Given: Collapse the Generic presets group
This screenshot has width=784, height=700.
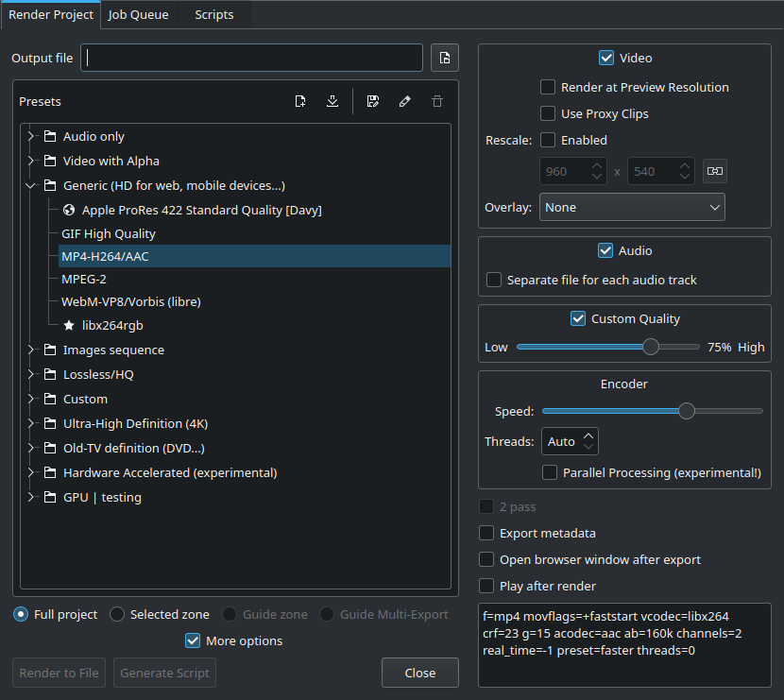Looking at the screenshot, I should coord(31,185).
